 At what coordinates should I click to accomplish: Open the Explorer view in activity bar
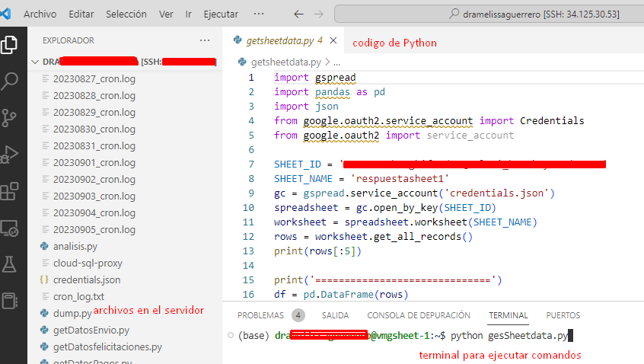pos(10,45)
